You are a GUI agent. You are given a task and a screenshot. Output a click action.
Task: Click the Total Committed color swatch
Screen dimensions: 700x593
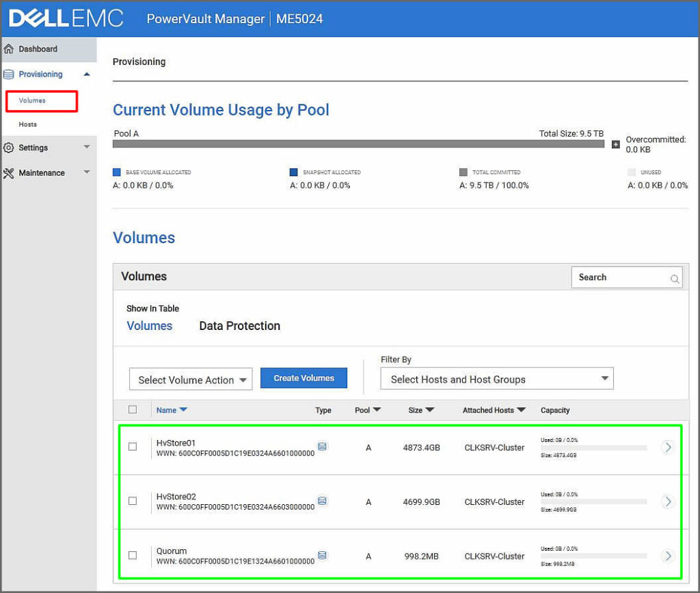point(463,172)
